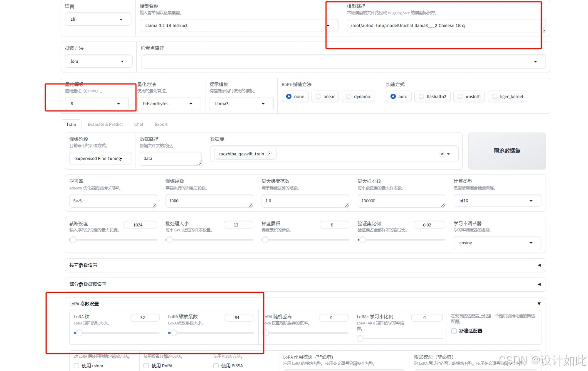Expand the 其它参数设置 section
This screenshot has height=371, width=588.
[305, 265]
